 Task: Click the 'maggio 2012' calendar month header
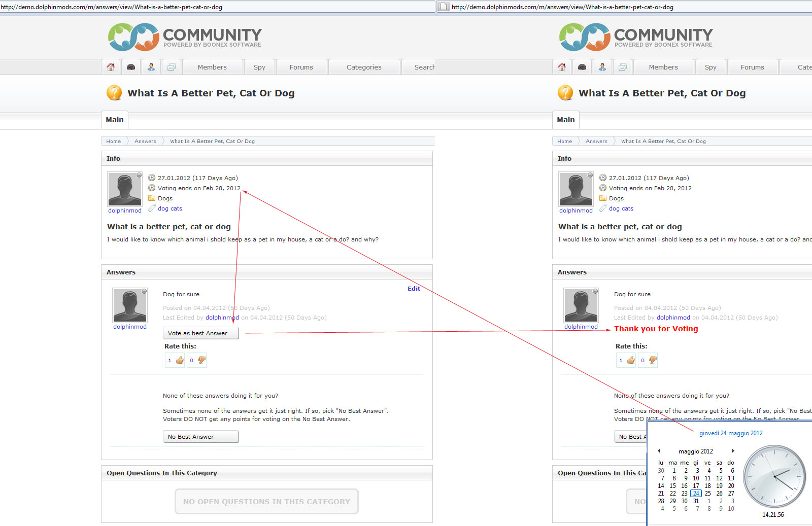695,451
